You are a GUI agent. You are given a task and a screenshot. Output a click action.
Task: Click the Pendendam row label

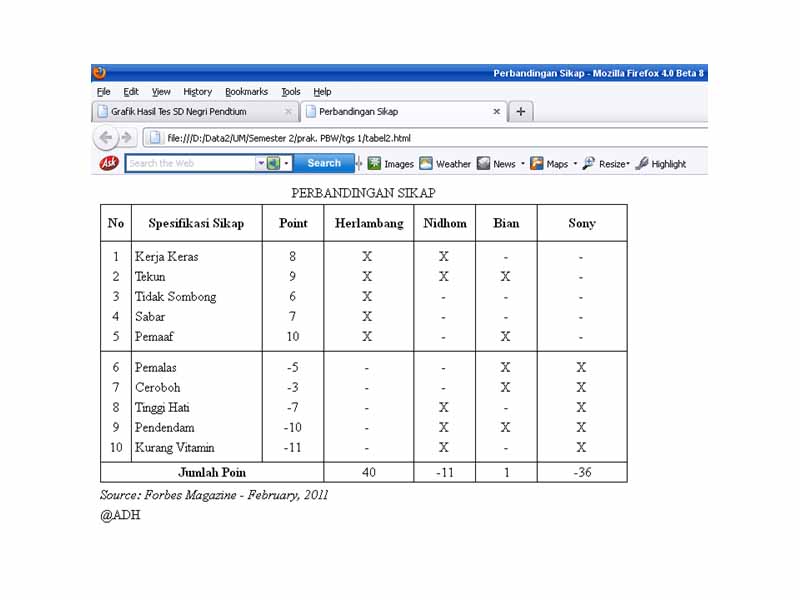click(x=164, y=428)
